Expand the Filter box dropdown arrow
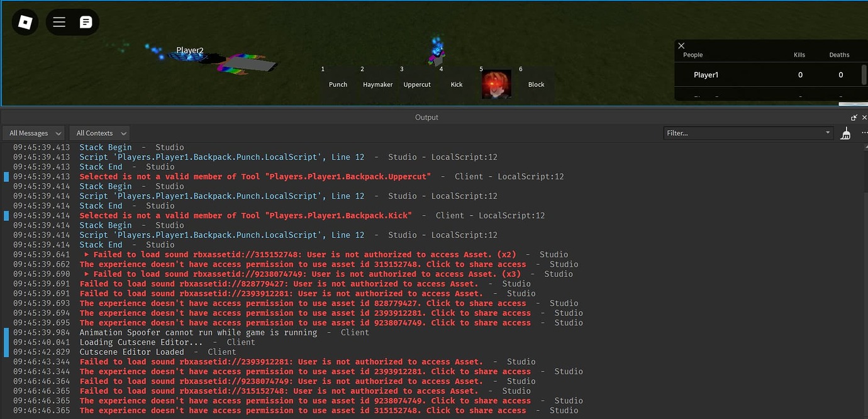The height and width of the screenshot is (419, 868). pyautogui.click(x=828, y=133)
